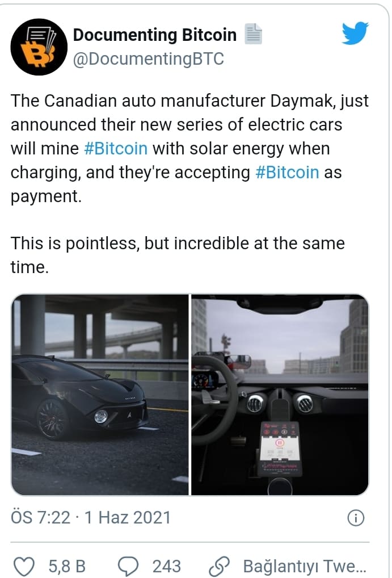Open the #Bitcoin hashtag before "as payment"
The image size is (392, 578).
click(287, 173)
